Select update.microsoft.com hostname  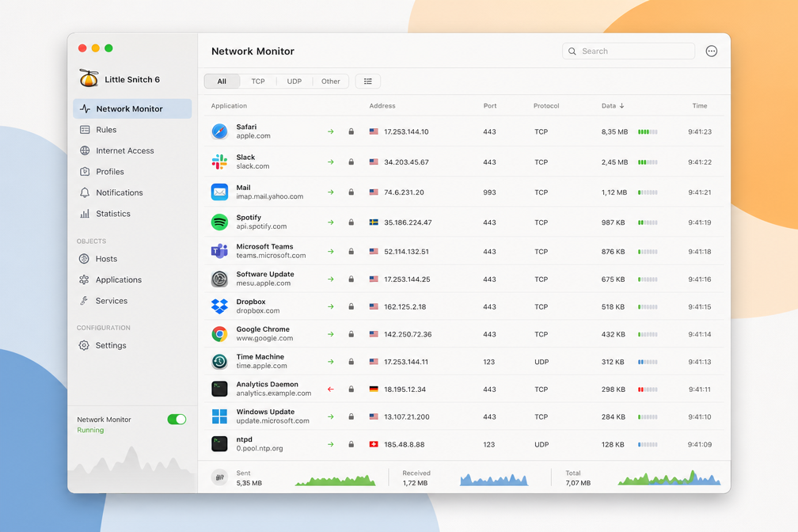[x=273, y=421]
